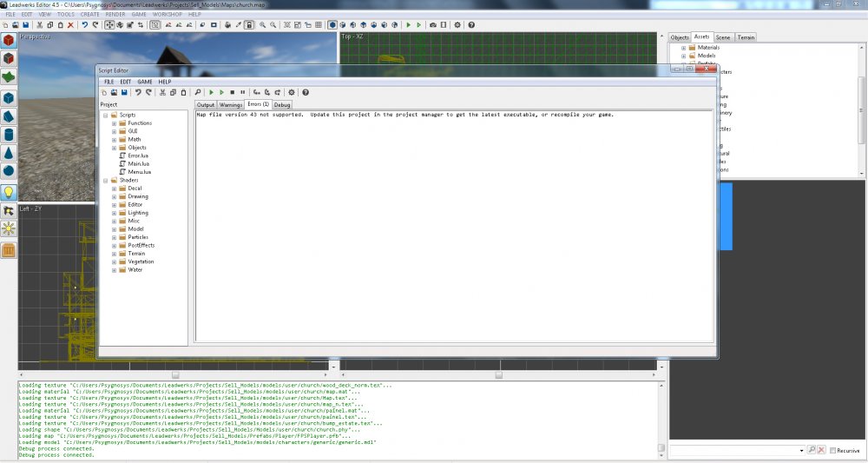Choose the directional sun light tool
The image size is (868, 463).
pyautogui.click(x=9, y=228)
